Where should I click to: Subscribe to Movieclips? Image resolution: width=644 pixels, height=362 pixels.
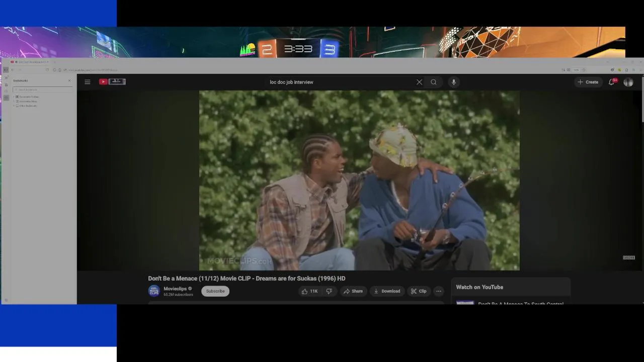tap(215, 291)
